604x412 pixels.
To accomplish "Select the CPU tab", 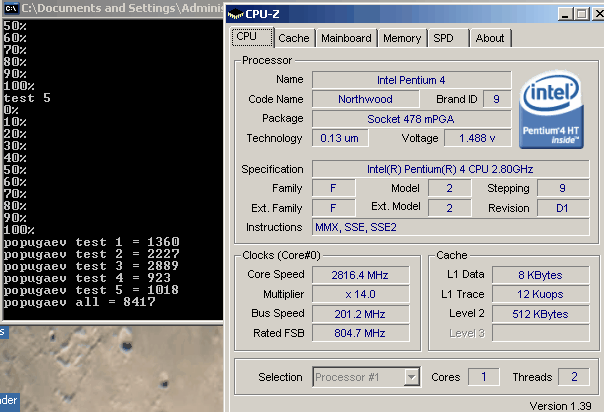I will pos(252,37).
